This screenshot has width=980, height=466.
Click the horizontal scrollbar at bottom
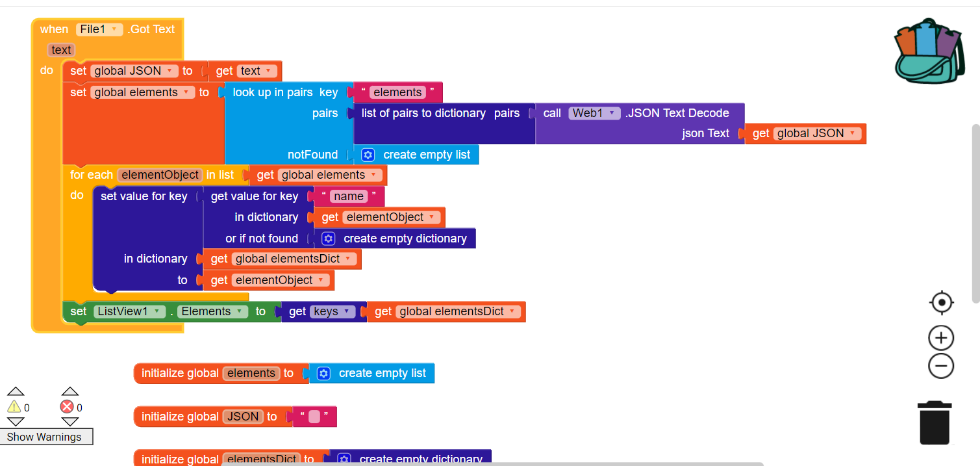pyautogui.click(x=492, y=463)
